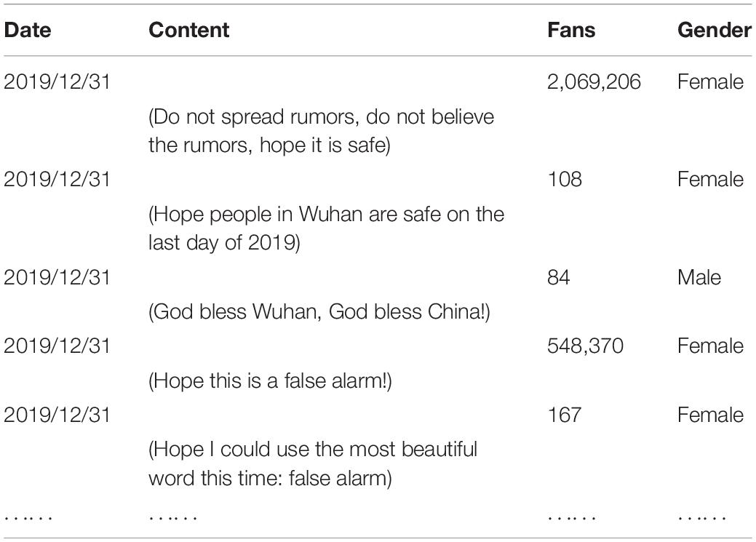Screen dimensions: 756x542
Task: Click the fan count 84
Action: (x=559, y=277)
